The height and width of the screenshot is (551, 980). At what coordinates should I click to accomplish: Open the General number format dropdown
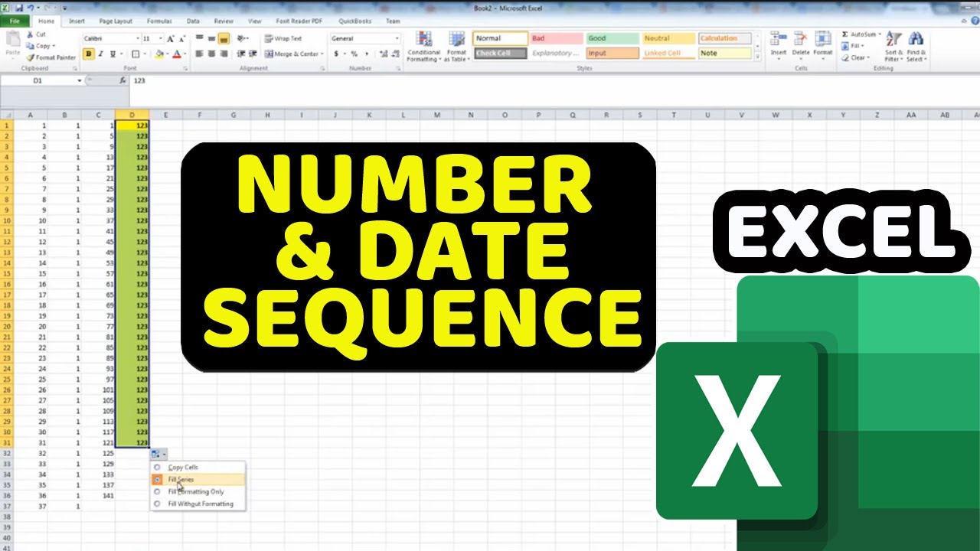(x=397, y=38)
